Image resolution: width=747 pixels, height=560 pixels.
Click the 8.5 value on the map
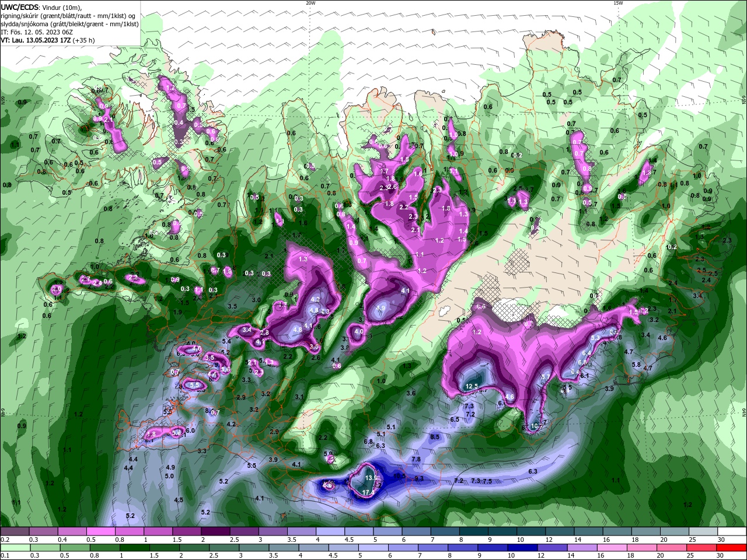coord(435,437)
